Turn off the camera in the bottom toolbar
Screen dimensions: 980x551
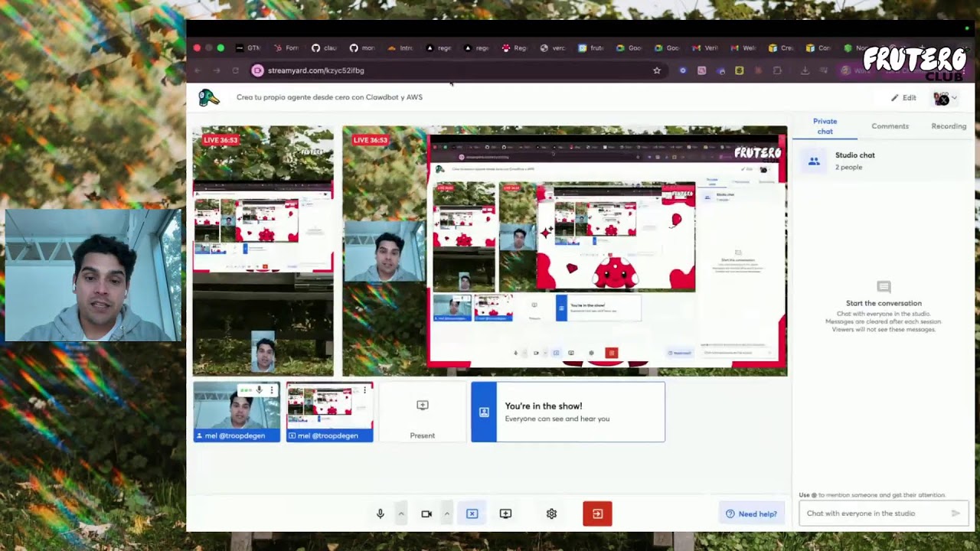pos(426,514)
